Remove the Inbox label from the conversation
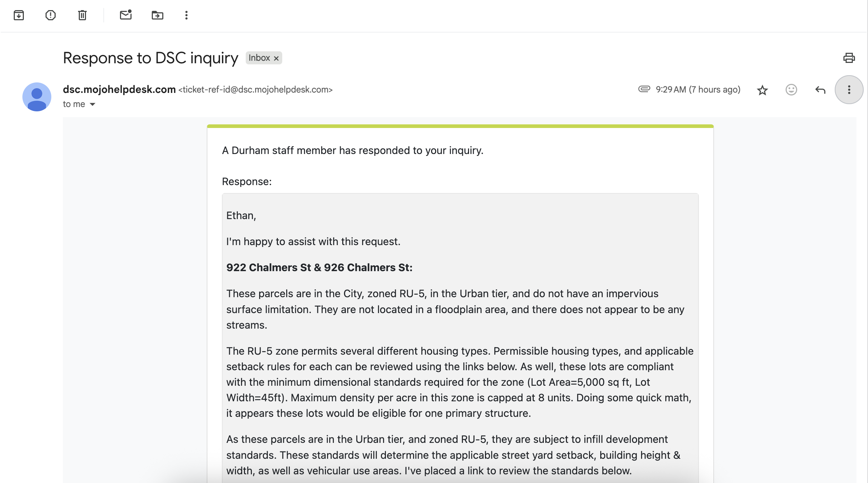The image size is (868, 483). click(x=276, y=58)
